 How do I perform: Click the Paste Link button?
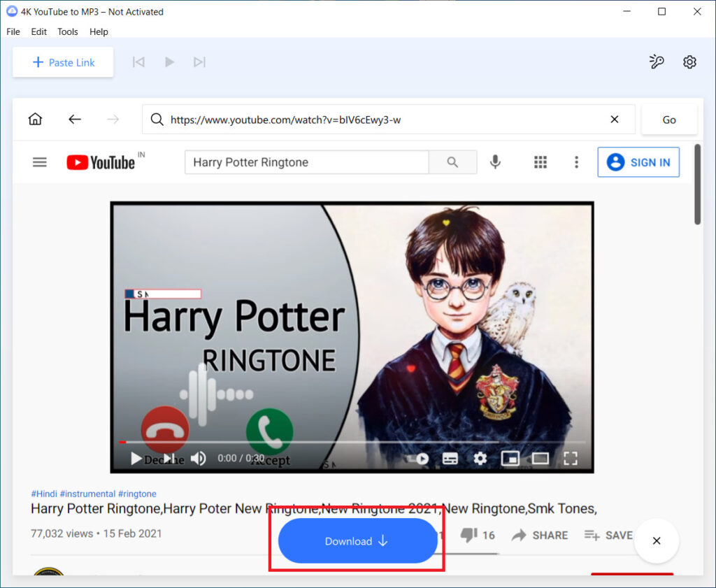point(63,62)
